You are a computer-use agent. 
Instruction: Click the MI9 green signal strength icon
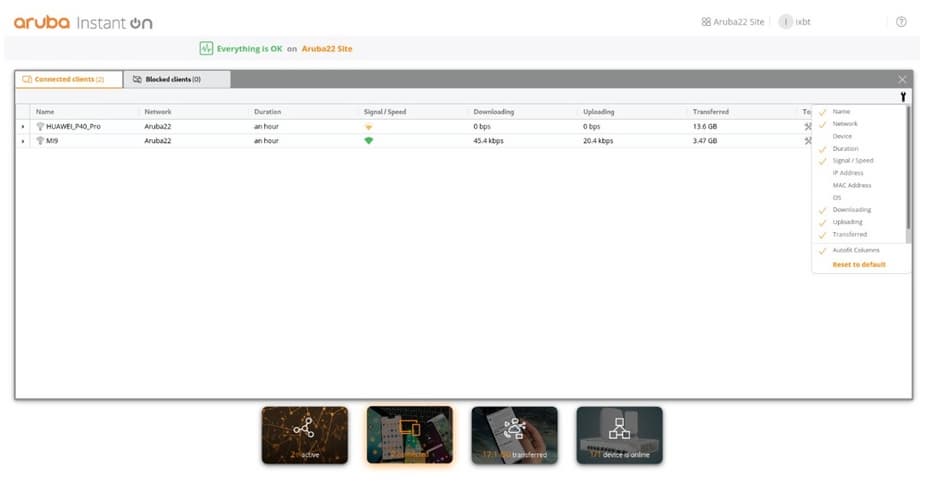pyautogui.click(x=369, y=141)
